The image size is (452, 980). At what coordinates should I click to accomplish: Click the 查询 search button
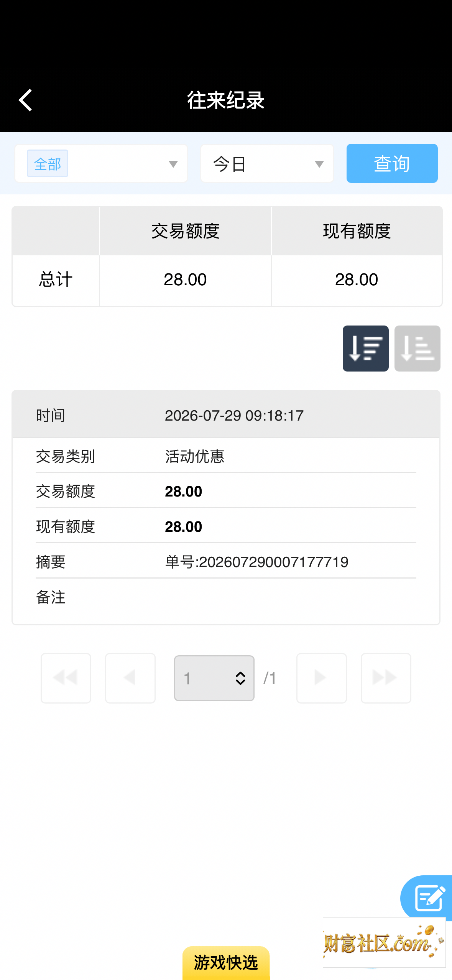pyautogui.click(x=392, y=163)
